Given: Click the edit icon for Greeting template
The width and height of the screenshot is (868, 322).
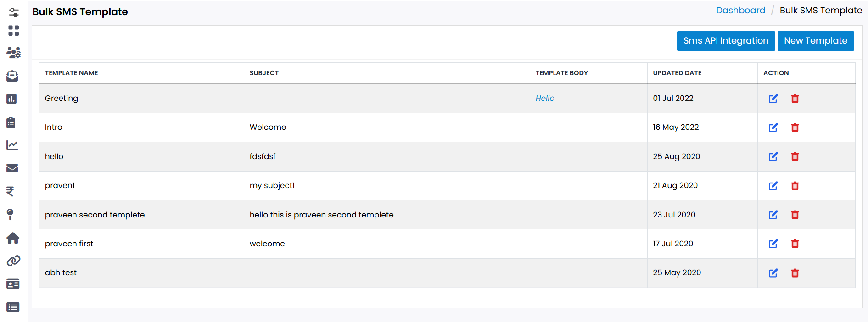Looking at the screenshot, I should [x=773, y=99].
